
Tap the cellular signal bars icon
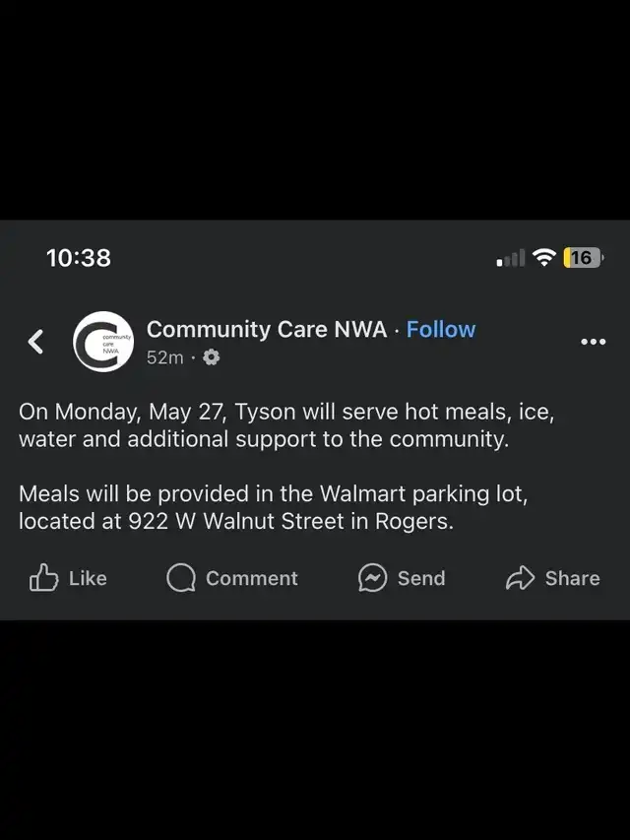[x=511, y=259]
